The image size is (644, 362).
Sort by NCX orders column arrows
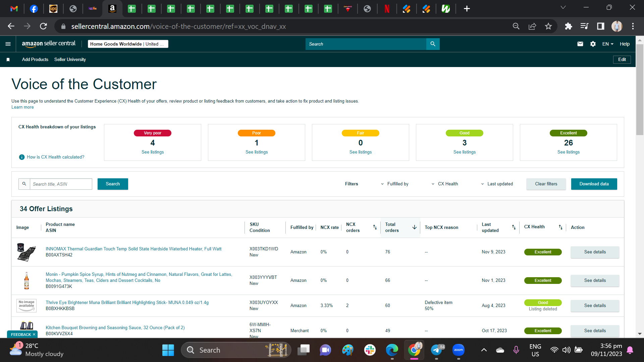[x=375, y=227]
